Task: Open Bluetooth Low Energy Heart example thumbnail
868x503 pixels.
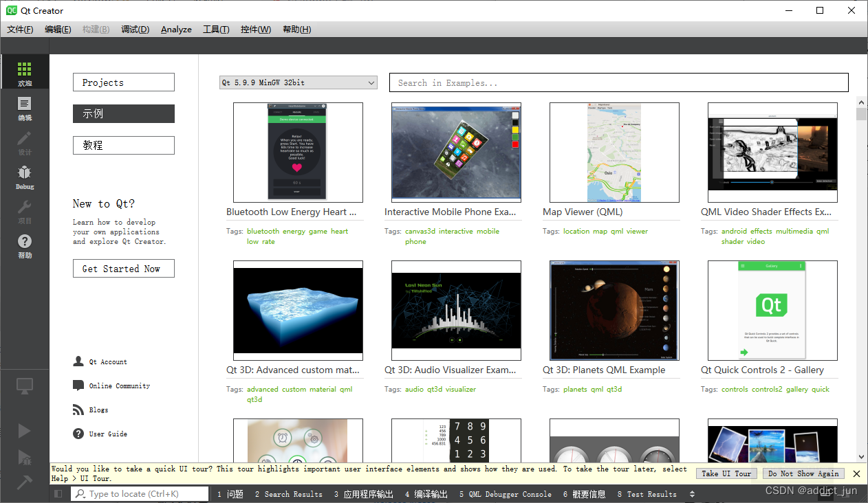Action: click(x=298, y=153)
